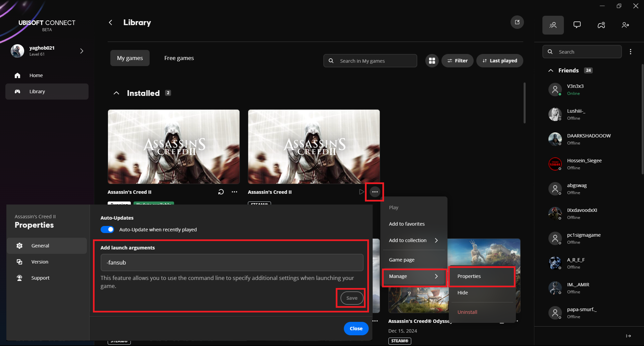Click the library vertical scrollbar
Viewport: 644px width, 346px height.
524,103
